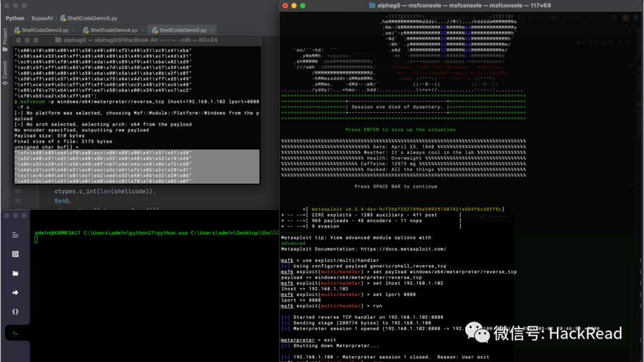The image size is (644, 362).
Task: Click the Python breadcrumb in PyCharm
Action: [15, 18]
